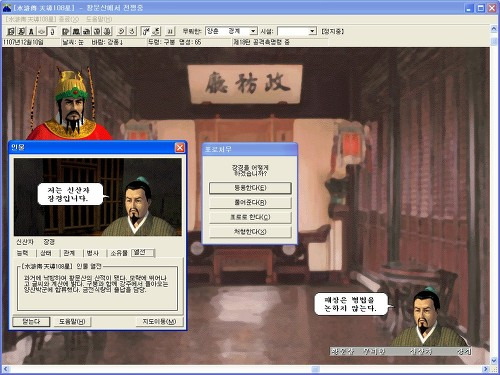Click the 도움말(H) button in the 인물 dialog
This screenshot has width=500, height=375.
tap(72, 322)
